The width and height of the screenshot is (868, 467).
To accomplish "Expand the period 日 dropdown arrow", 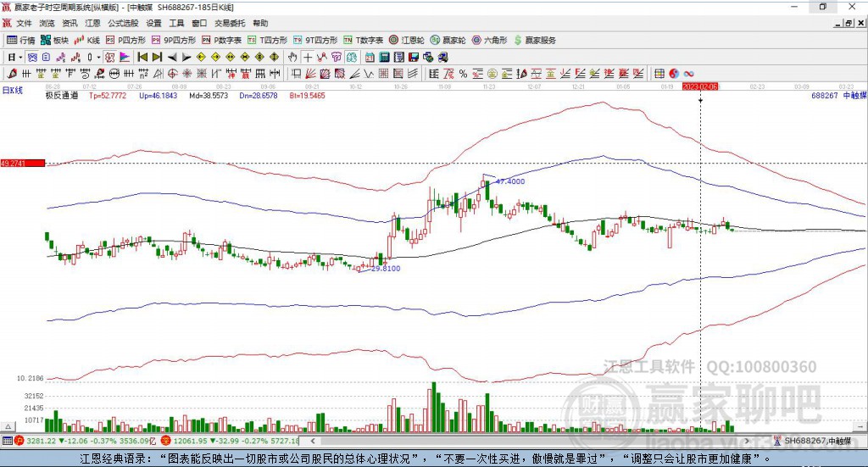I will (x=21, y=57).
